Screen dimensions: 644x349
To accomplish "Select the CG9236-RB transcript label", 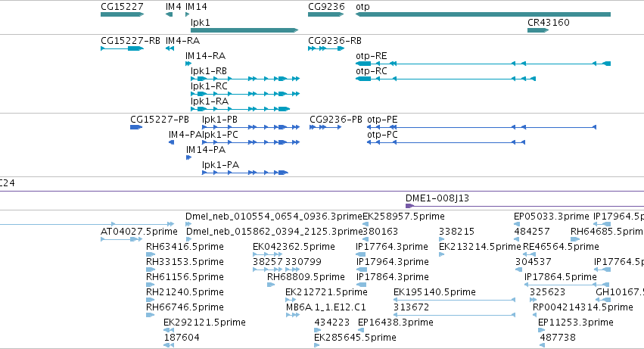I will [x=334, y=41].
